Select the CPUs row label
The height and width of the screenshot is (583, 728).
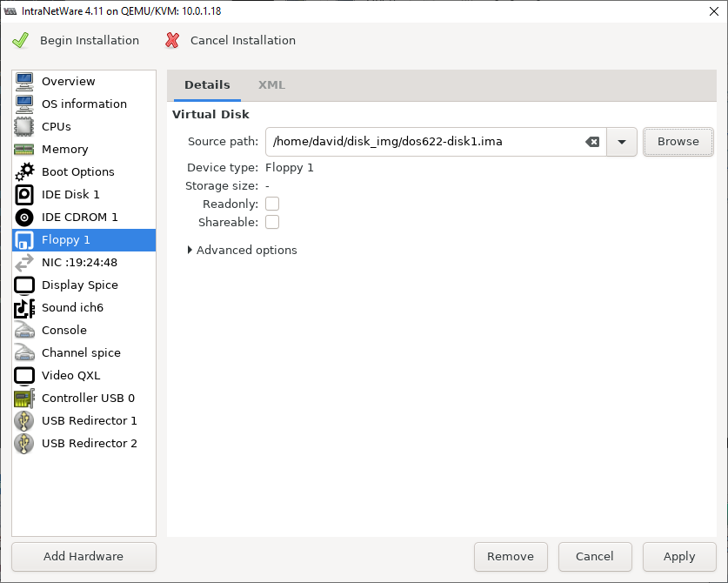57,127
